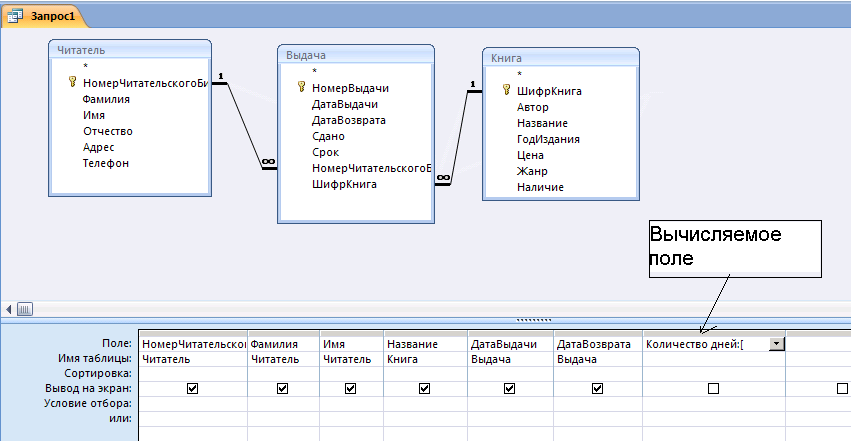Click the Запрос1 tab query icon
Screen dimensions: 851x441
[x=15, y=15]
